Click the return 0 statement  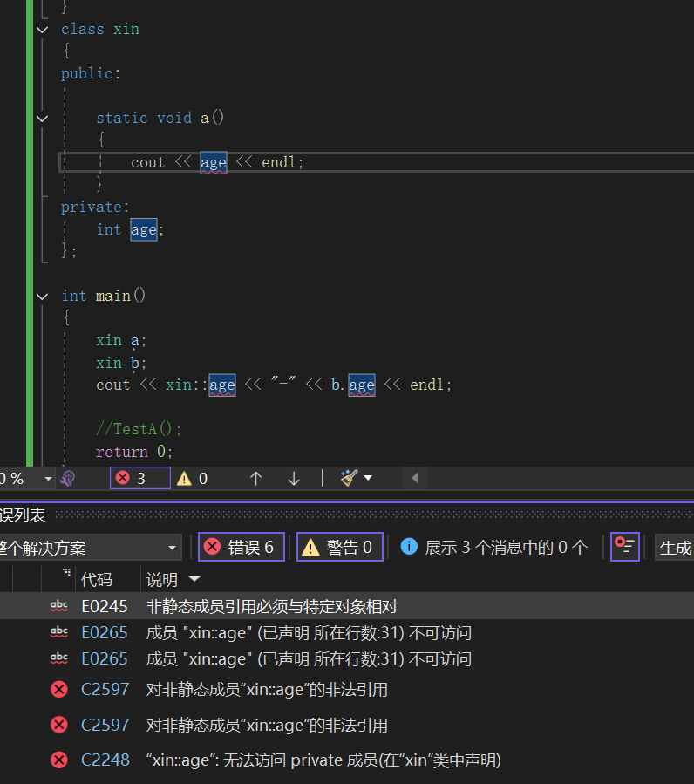tap(134, 452)
